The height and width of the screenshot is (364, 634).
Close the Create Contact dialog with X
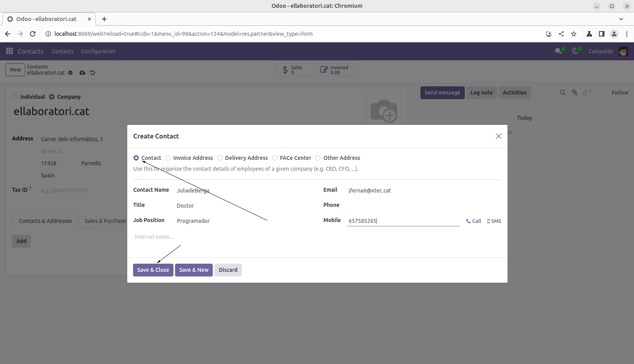498,136
